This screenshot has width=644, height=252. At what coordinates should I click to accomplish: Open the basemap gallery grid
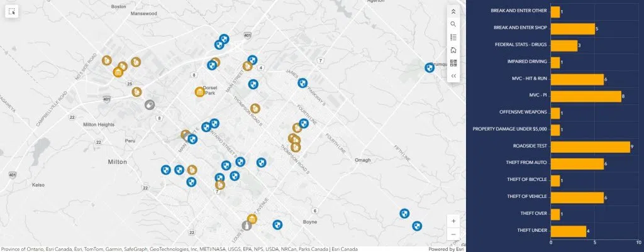point(453,63)
